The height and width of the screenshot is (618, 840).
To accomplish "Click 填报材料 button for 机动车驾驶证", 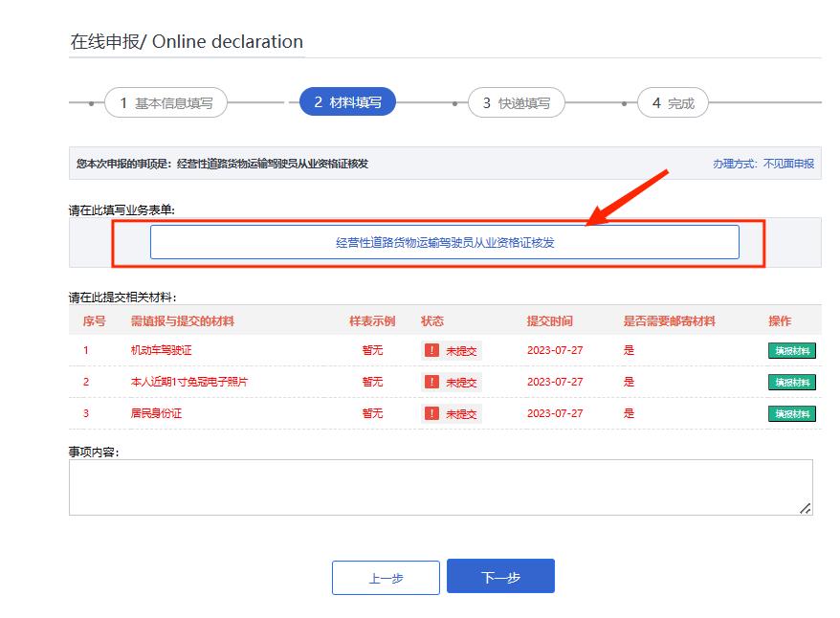I will coord(792,349).
